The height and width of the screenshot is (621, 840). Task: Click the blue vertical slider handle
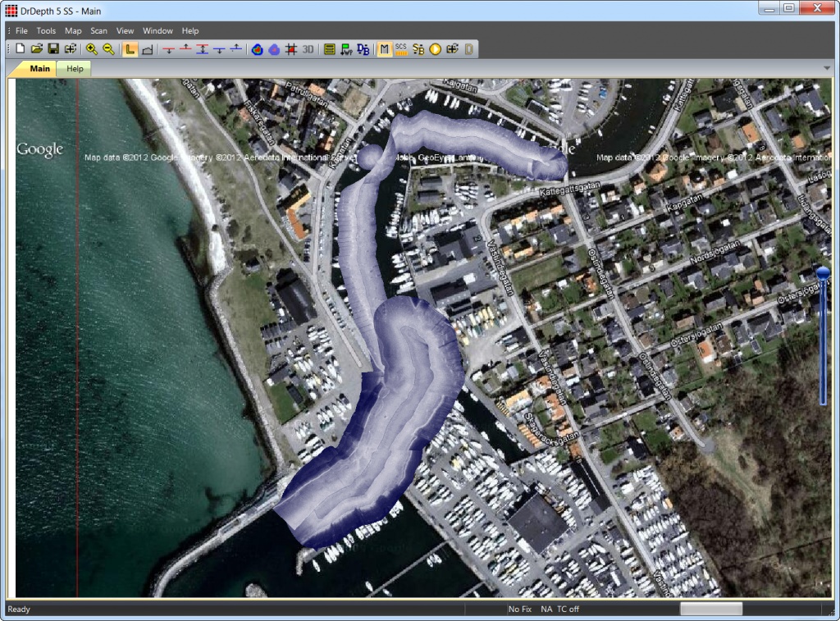pos(823,272)
